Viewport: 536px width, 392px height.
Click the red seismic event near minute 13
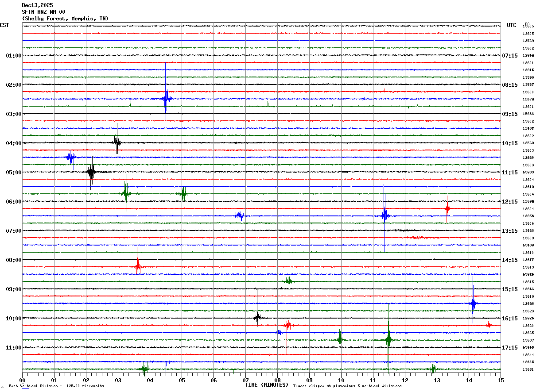click(x=447, y=208)
